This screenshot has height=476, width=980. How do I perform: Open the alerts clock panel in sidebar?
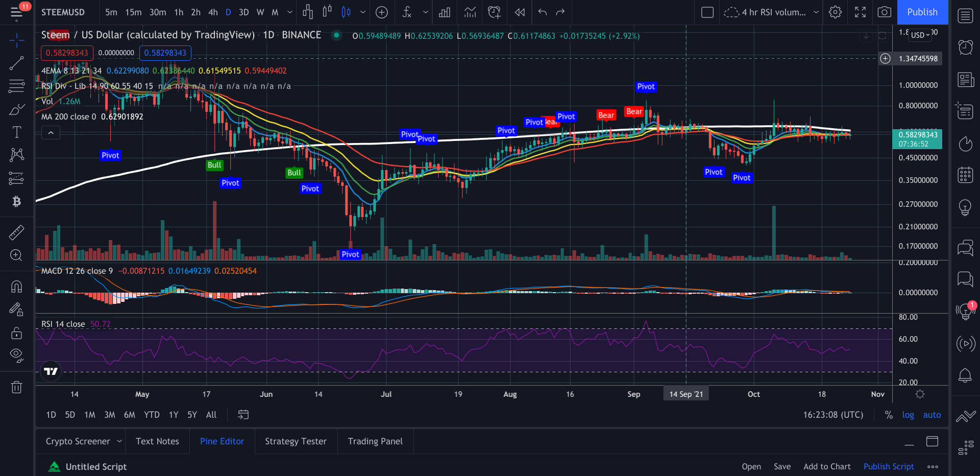click(x=965, y=47)
